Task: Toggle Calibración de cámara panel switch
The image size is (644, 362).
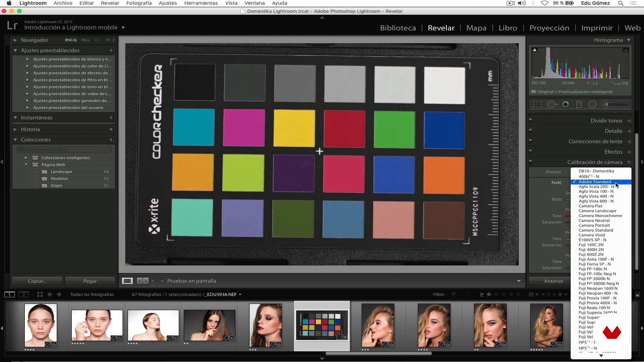Action: click(x=530, y=162)
